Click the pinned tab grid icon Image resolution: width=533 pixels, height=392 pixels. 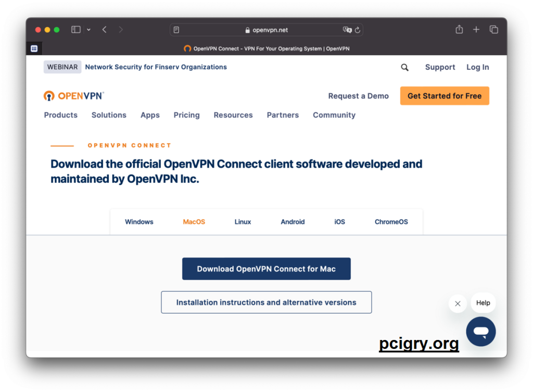click(34, 48)
